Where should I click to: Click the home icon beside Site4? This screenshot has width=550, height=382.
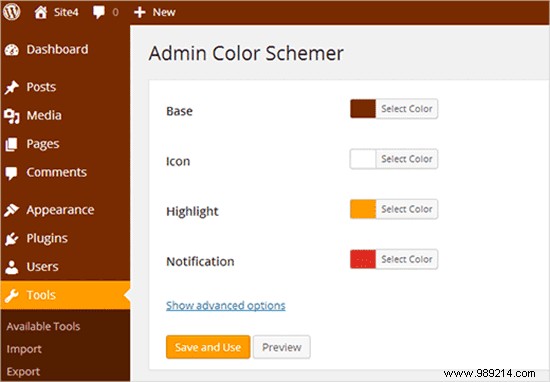click(41, 12)
